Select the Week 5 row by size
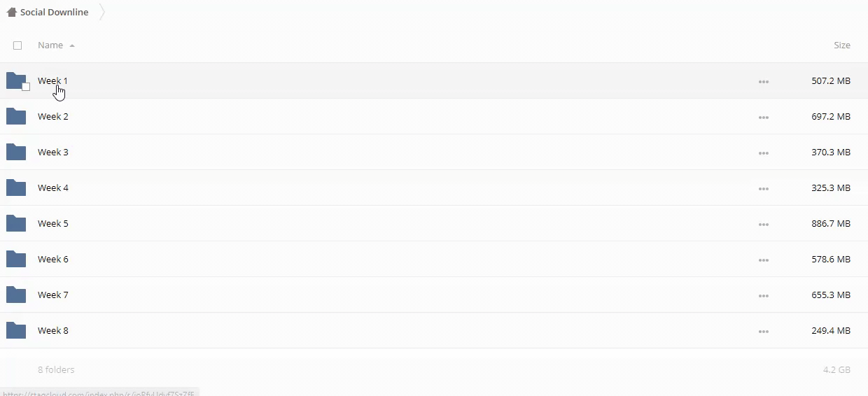This screenshot has width=868, height=396. tap(830, 223)
